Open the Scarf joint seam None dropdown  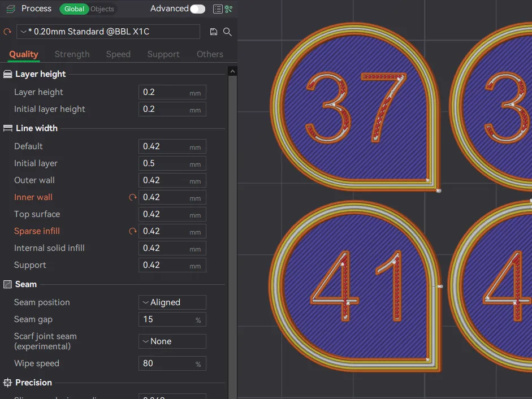click(172, 341)
